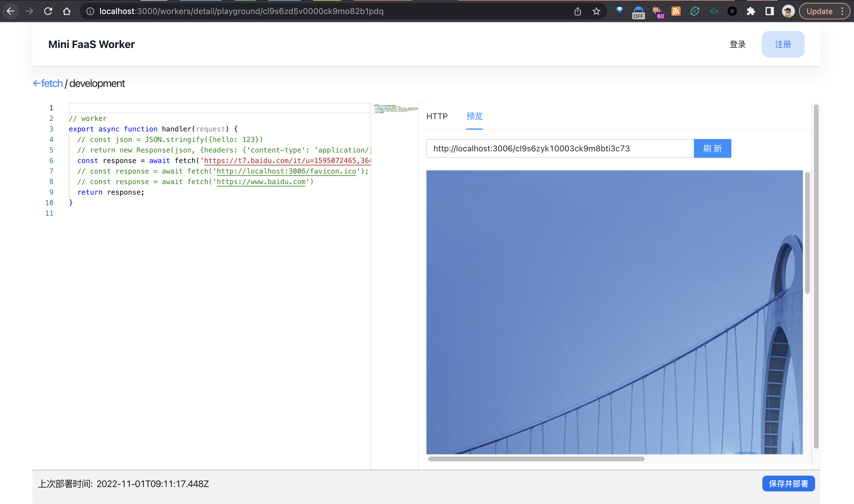Click the 'return new Response' comment line
Screen dimensions: 854x504
224,150
